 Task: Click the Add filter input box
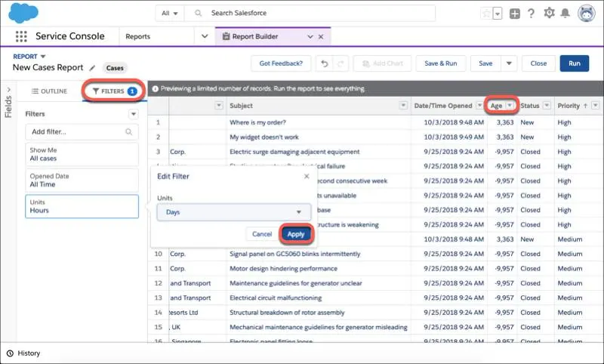click(82, 131)
